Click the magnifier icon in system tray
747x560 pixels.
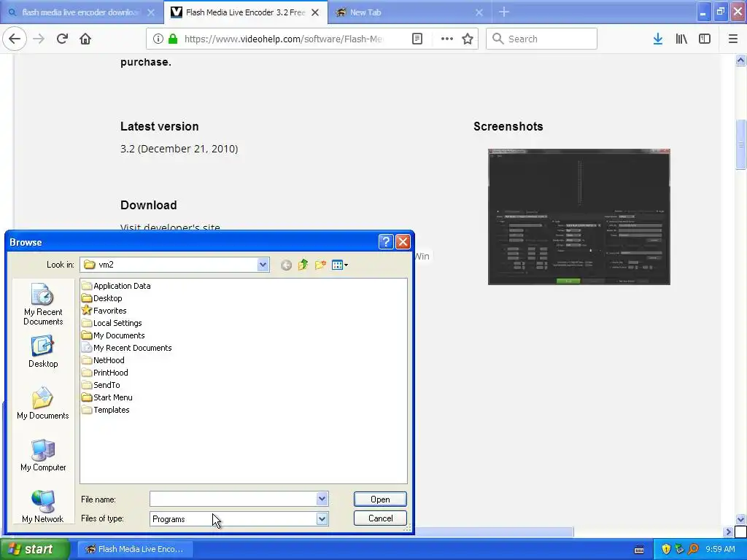click(x=693, y=549)
